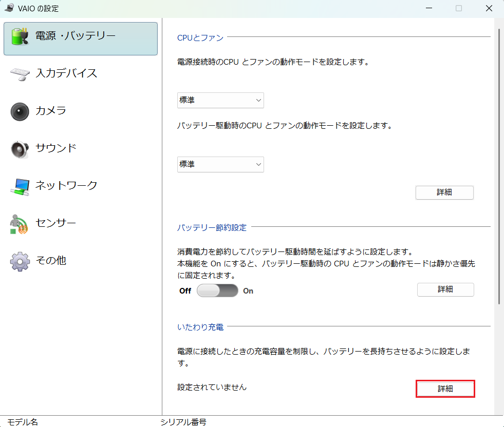Click 詳細 button for バッテリー節約設定
The image size is (504, 427).
point(445,289)
